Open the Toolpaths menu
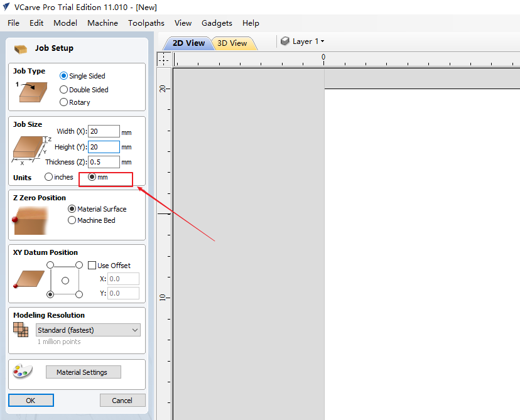 146,23
